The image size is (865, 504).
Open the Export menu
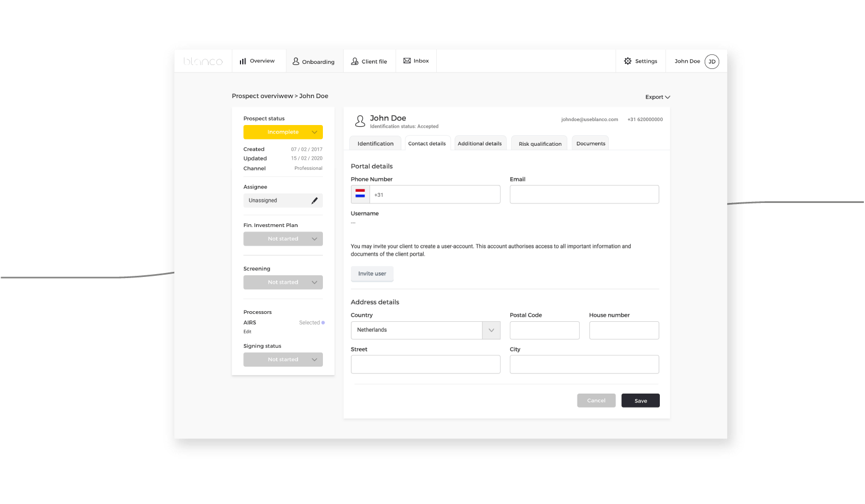pos(657,97)
